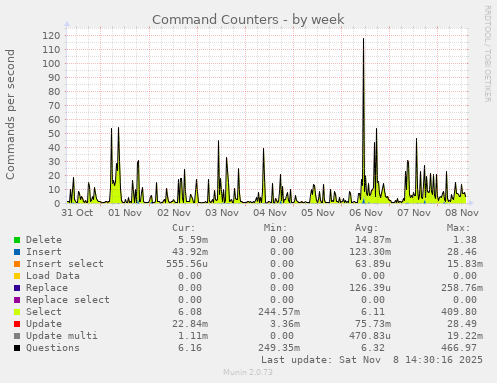Click the 50 y-axis tick label
The width and height of the screenshot is (497, 383).
point(54,133)
